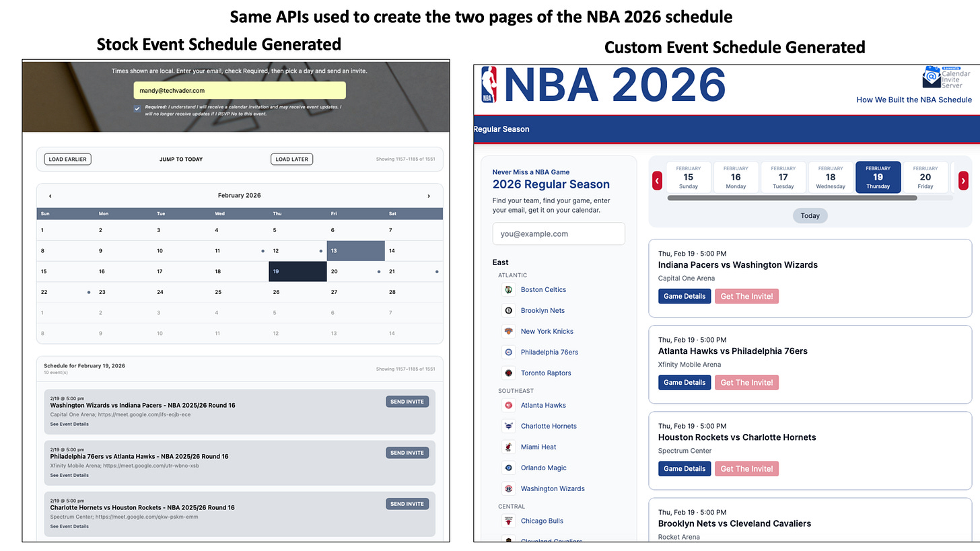The image size is (980, 551).
Task: Get The Invite for Atlanta Hawks vs Philadelphia 76ers
Action: coord(747,382)
